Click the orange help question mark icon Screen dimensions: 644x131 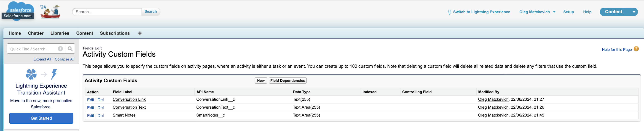636,49
